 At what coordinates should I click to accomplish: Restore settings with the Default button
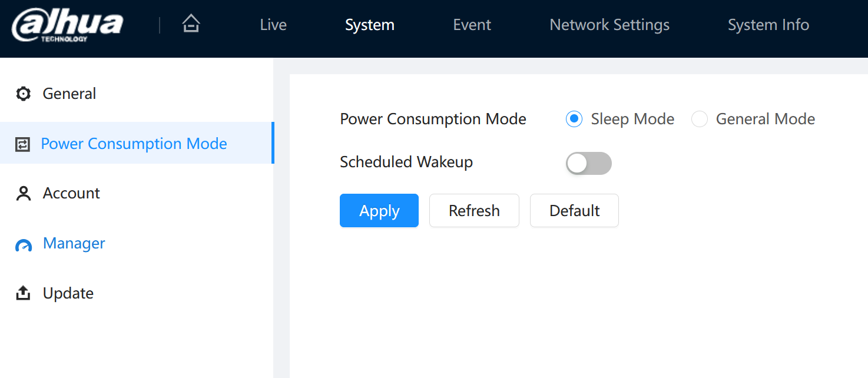click(x=574, y=211)
